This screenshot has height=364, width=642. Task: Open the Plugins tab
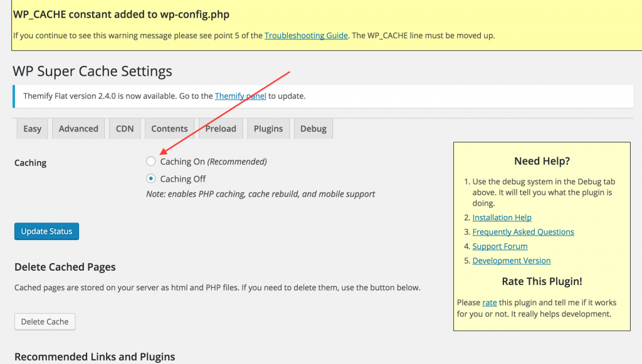tap(268, 129)
